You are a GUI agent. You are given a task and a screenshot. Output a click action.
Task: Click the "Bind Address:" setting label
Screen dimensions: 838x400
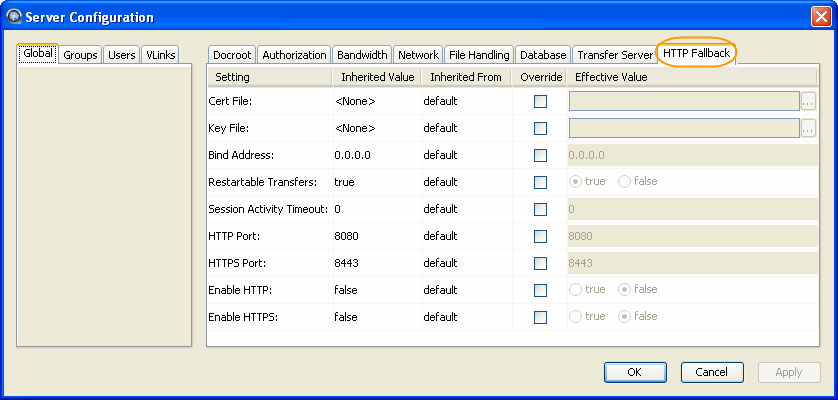click(x=241, y=156)
